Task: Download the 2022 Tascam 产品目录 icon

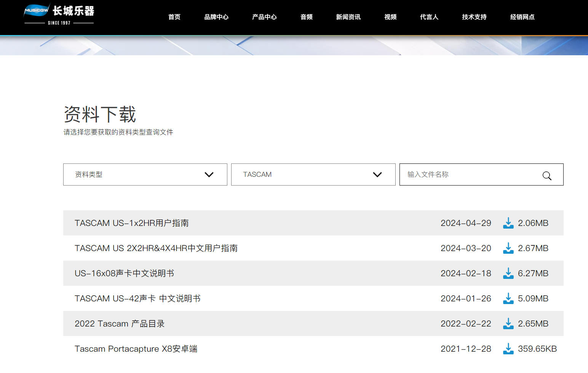Action: pos(508,324)
